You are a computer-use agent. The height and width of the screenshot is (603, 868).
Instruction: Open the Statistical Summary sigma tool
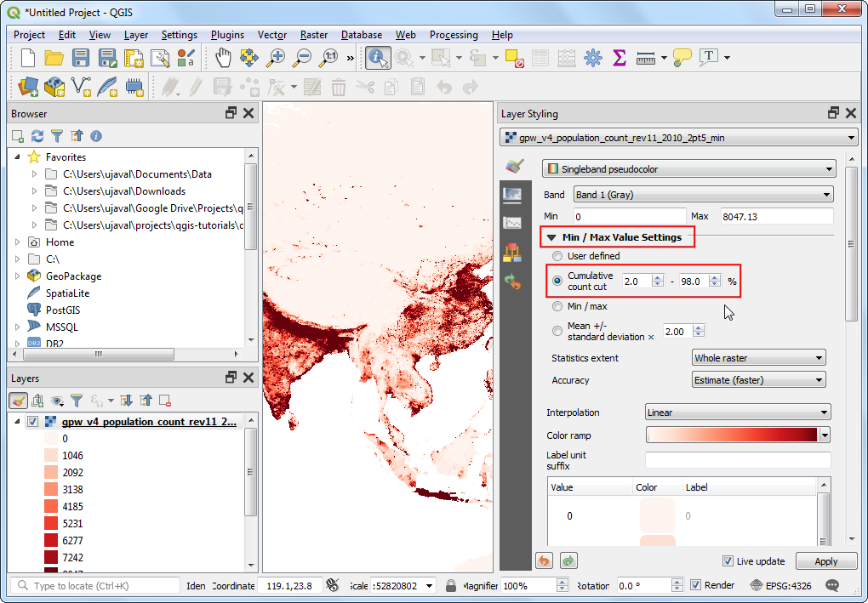(x=620, y=58)
